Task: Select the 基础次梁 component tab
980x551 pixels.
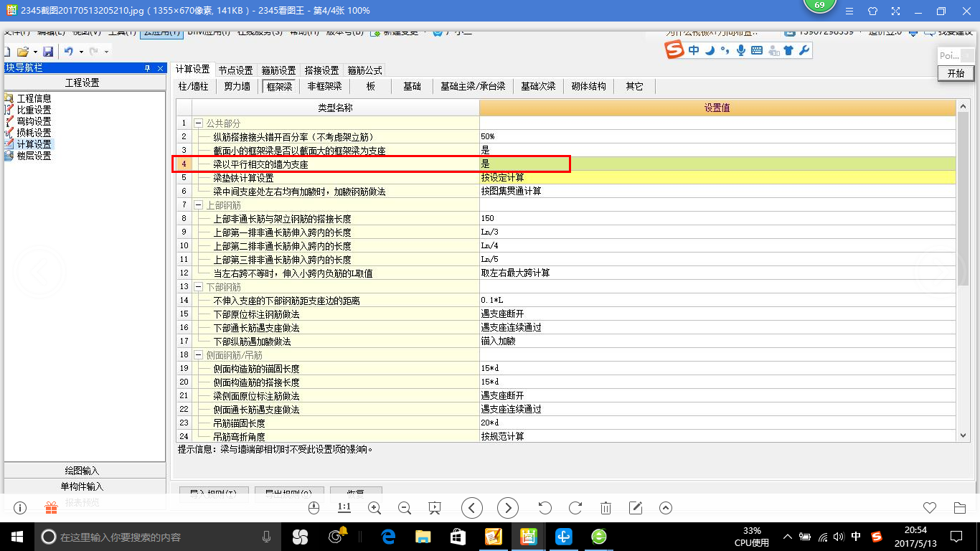Action: [x=538, y=86]
